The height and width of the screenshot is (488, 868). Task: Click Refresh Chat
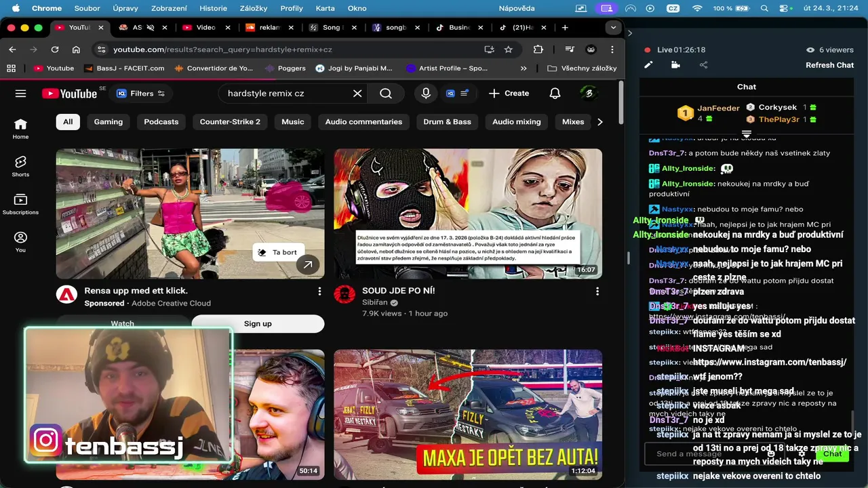[x=829, y=65]
